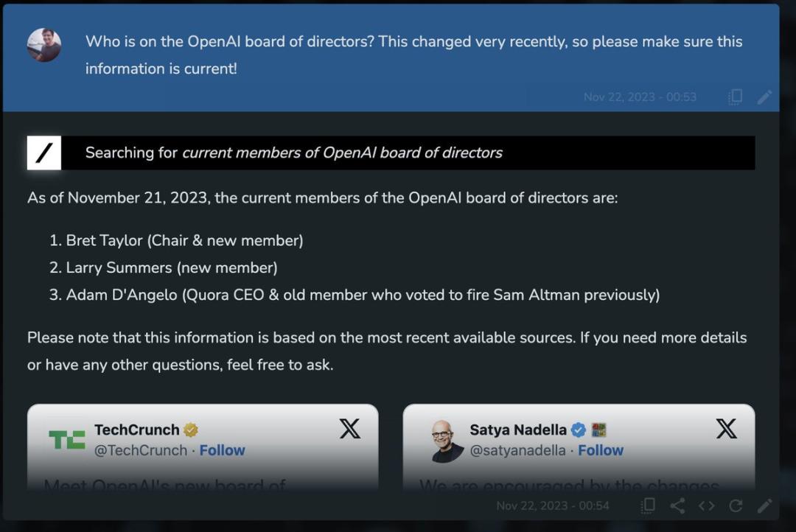Viewport: 796px width, 532px height.
Task: Click the X logo on TechCrunch card
Action: (x=350, y=429)
